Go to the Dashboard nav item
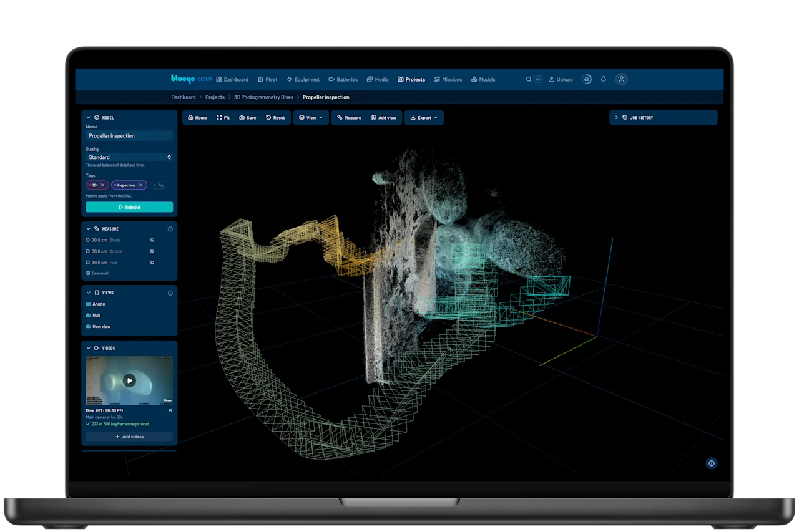 pos(232,79)
